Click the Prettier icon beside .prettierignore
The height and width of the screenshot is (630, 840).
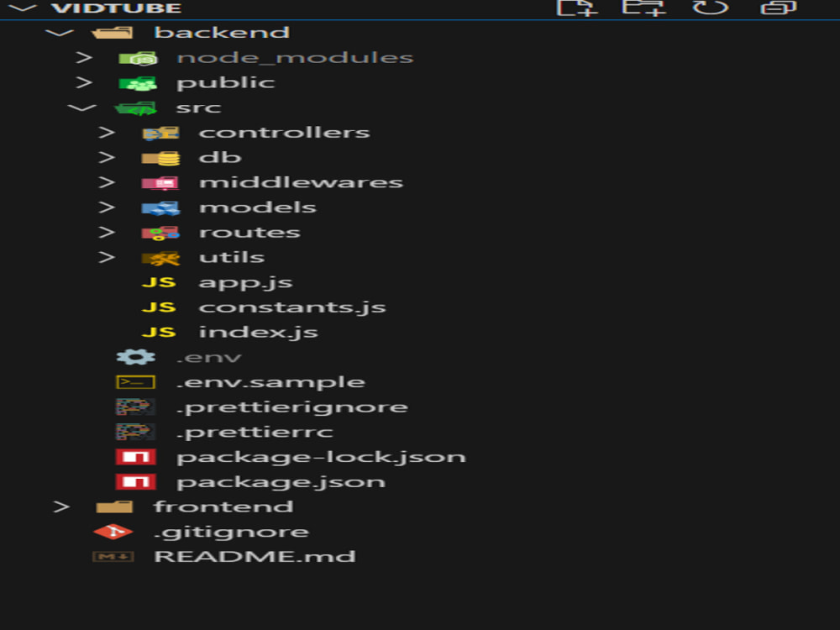tap(135, 407)
